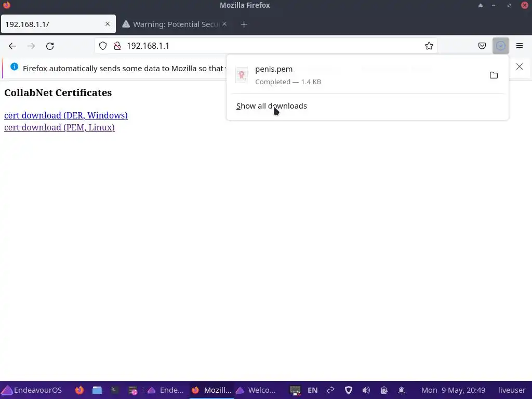This screenshot has height=399, width=532.
Task: Click the address bar showing 192.168.1.1
Action: pos(265,46)
